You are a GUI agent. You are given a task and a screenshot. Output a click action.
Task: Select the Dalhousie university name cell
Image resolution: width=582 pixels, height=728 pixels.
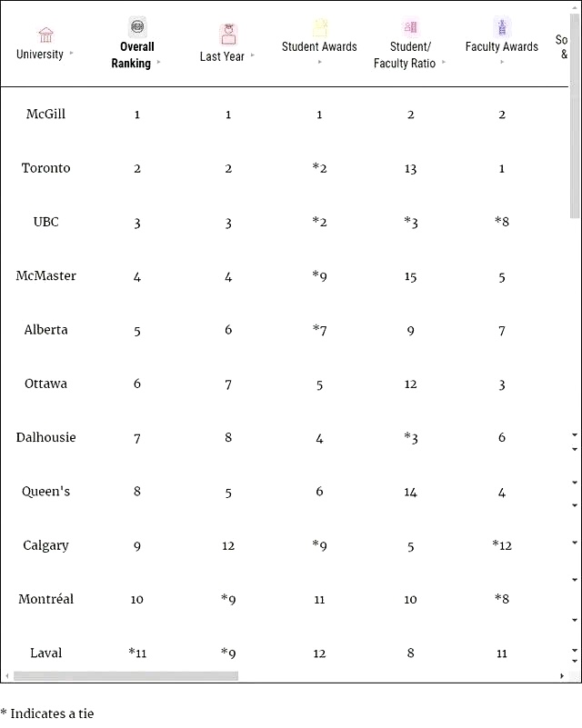45,438
